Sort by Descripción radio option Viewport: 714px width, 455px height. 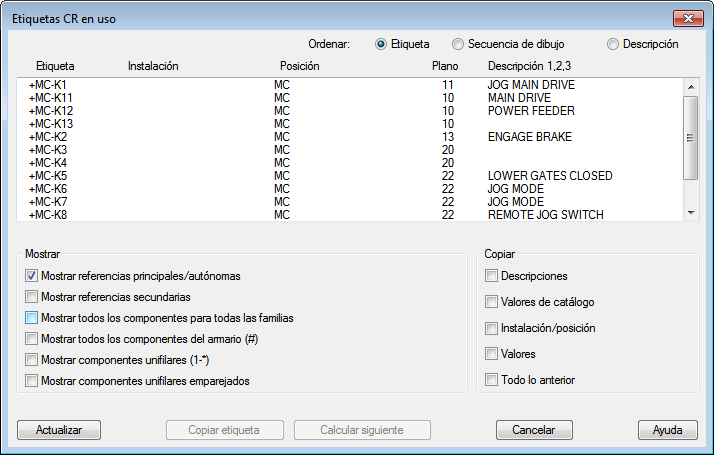click(613, 44)
